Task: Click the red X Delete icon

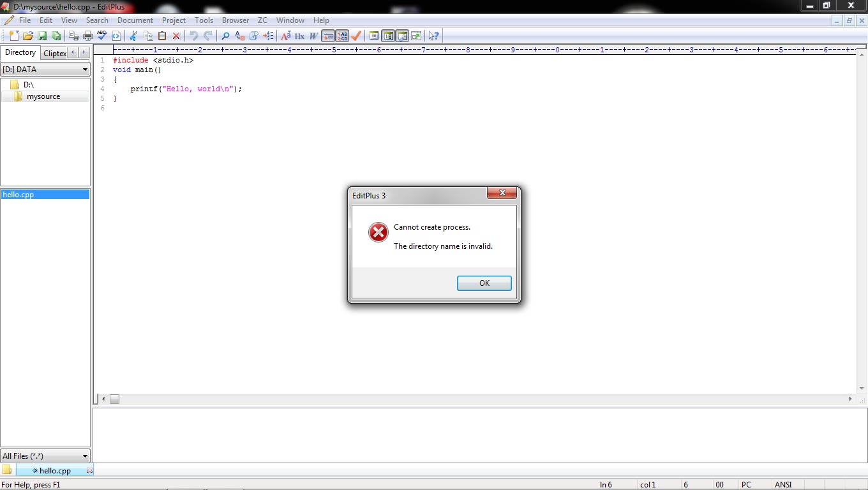Action: click(x=176, y=36)
